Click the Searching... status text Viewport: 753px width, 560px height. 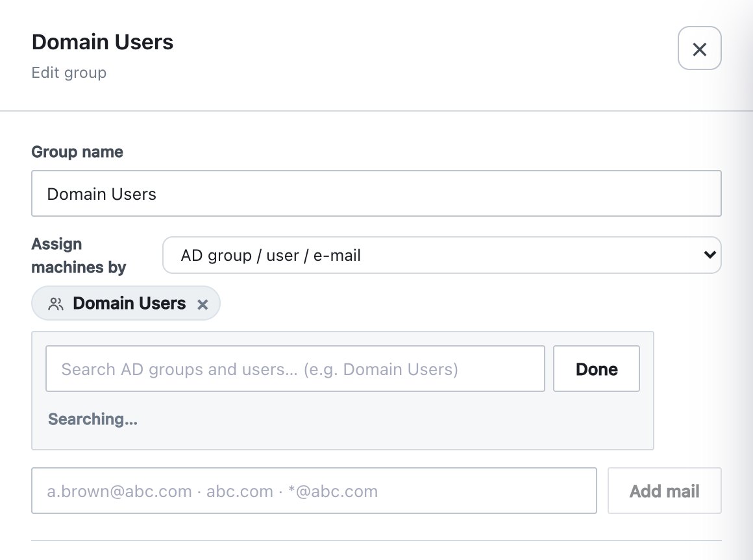[93, 419]
